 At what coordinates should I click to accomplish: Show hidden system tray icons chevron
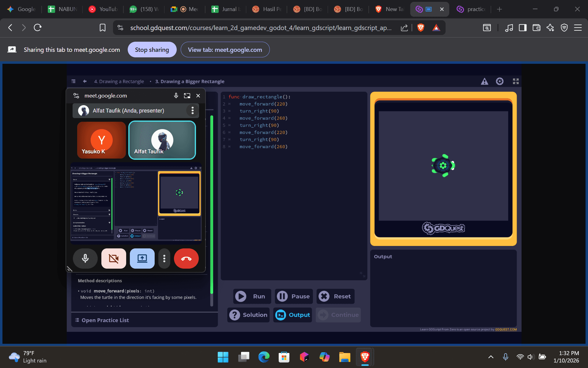(x=491, y=357)
